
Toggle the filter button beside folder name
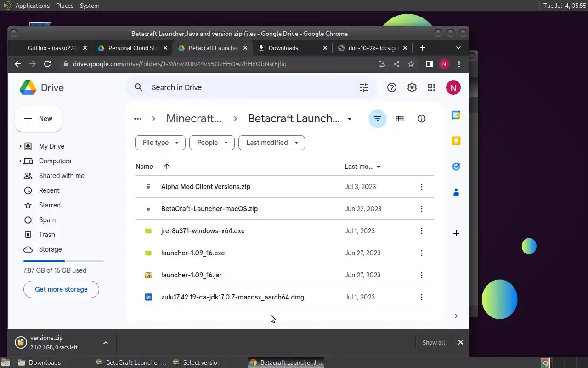pos(378,119)
